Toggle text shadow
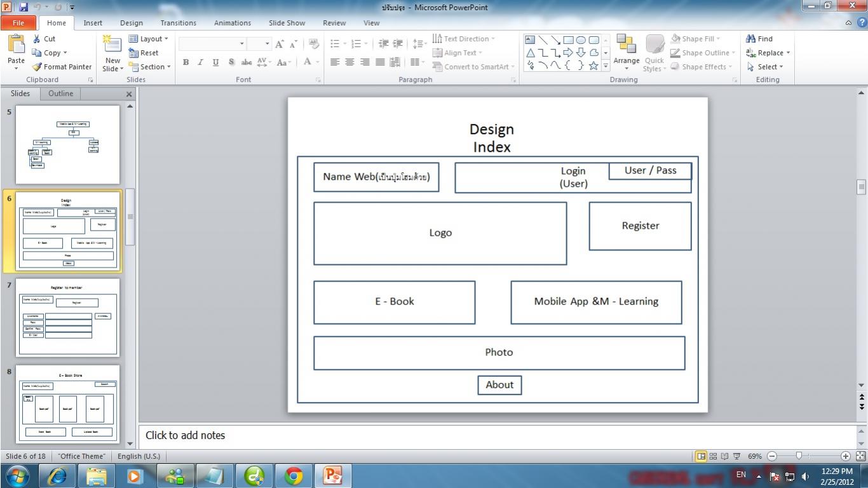Image resolution: width=868 pixels, height=488 pixels. click(231, 62)
